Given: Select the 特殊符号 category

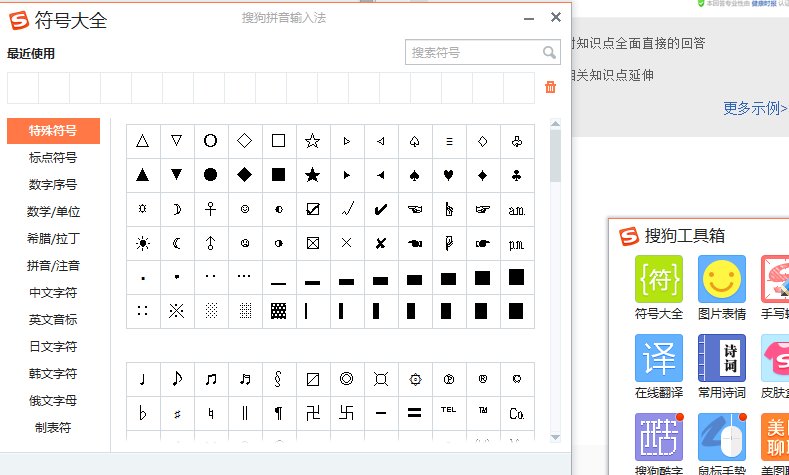Looking at the screenshot, I should [53, 131].
